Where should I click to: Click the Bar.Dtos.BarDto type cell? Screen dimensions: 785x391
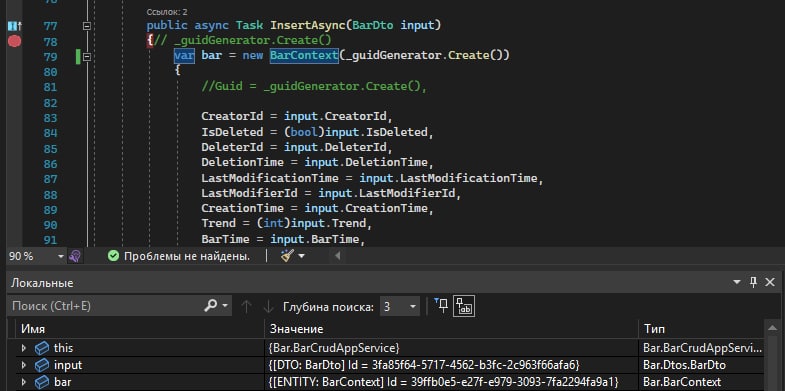point(701,365)
